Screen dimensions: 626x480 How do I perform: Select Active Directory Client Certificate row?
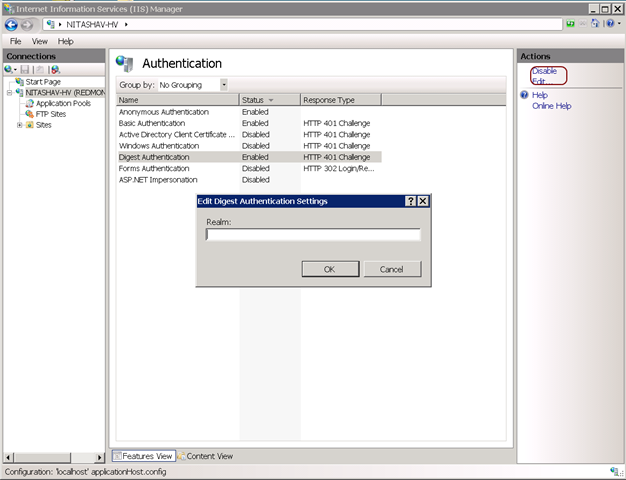pos(249,135)
